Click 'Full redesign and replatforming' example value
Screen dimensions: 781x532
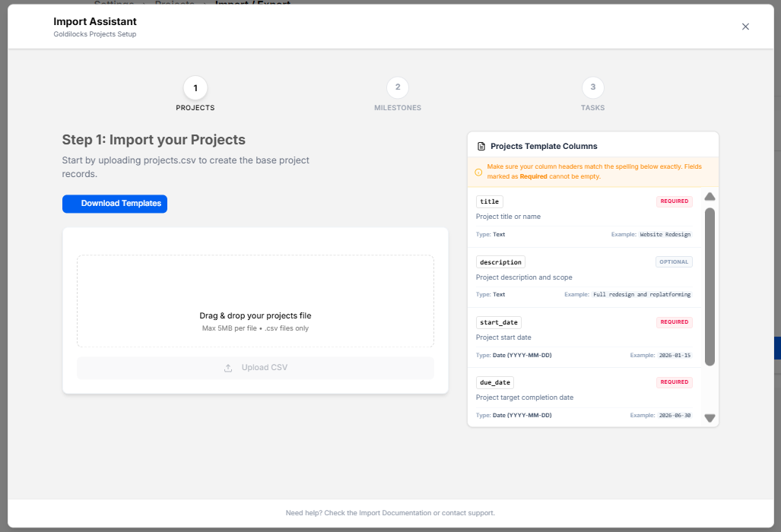point(642,295)
